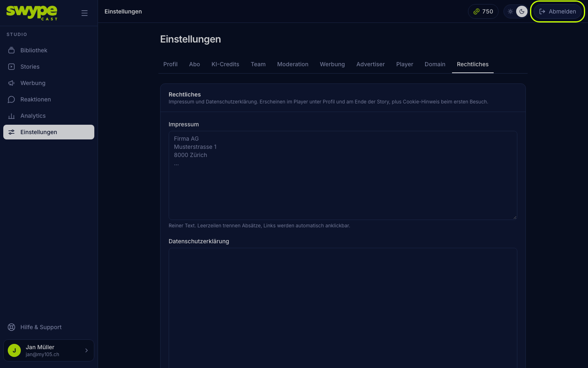The width and height of the screenshot is (588, 368).
Task: Switch to the Player tab
Action: click(x=405, y=64)
